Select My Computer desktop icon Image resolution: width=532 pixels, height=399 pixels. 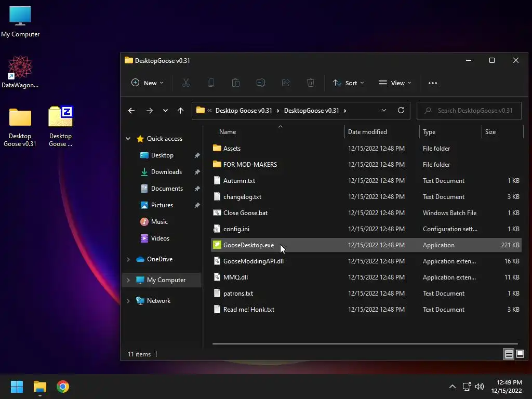click(20, 22)
